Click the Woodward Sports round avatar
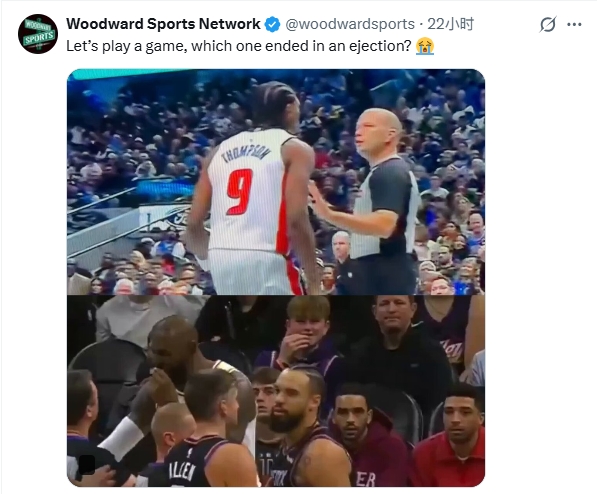Viewport: 597px width, 494px height. pos(38,34)
